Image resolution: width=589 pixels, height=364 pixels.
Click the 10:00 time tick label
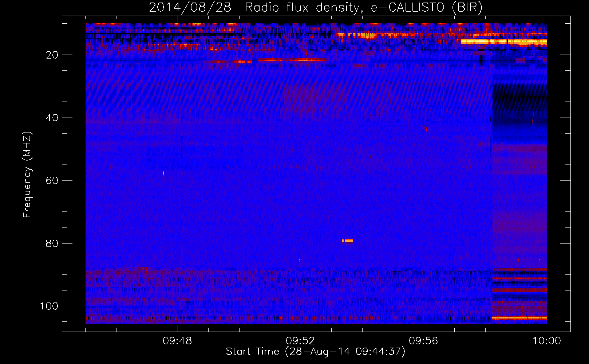547,341
